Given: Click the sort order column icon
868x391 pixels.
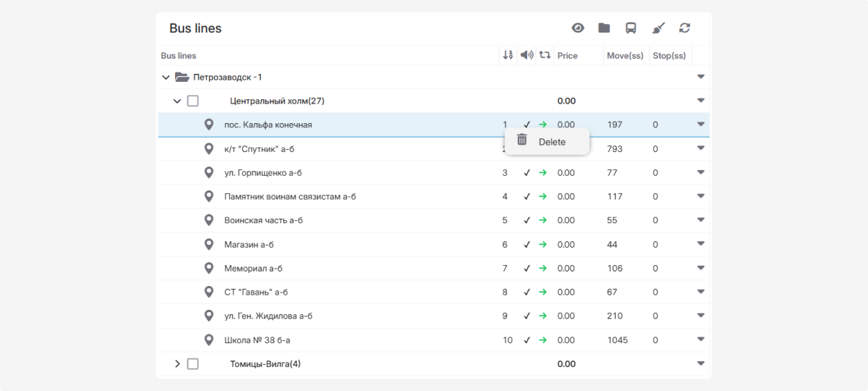Looking at the screenshot, I should click(508, 55).
